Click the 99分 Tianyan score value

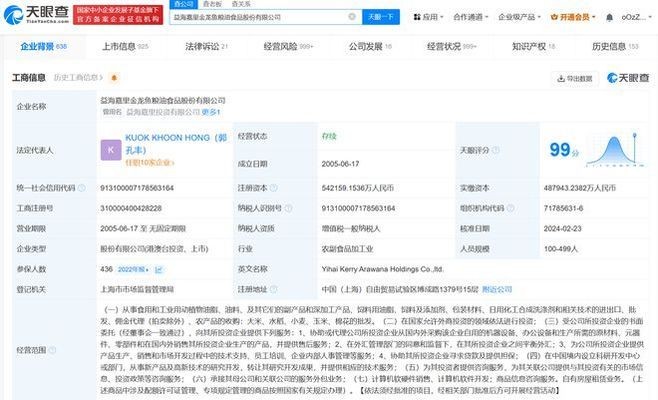564,150
